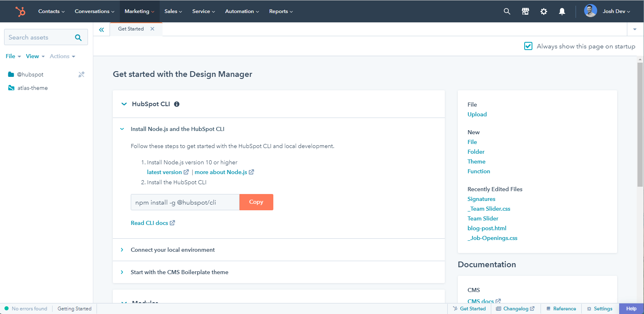Create new Folder link
Image resolution: width=644 pixels, height=314 pixels.
pos(476,152)
